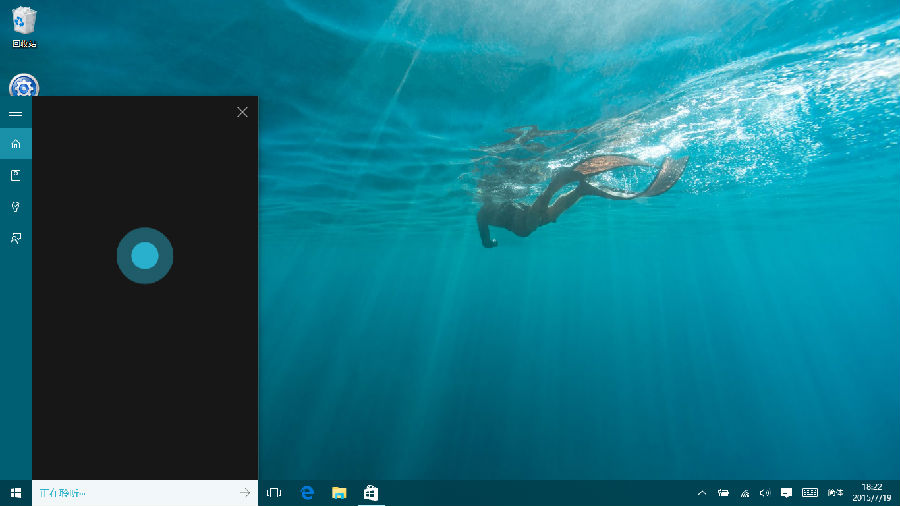Click the battery status tray icon
Image resolution: width=900 pixels, height=506 pixels.
click(723, 493)
